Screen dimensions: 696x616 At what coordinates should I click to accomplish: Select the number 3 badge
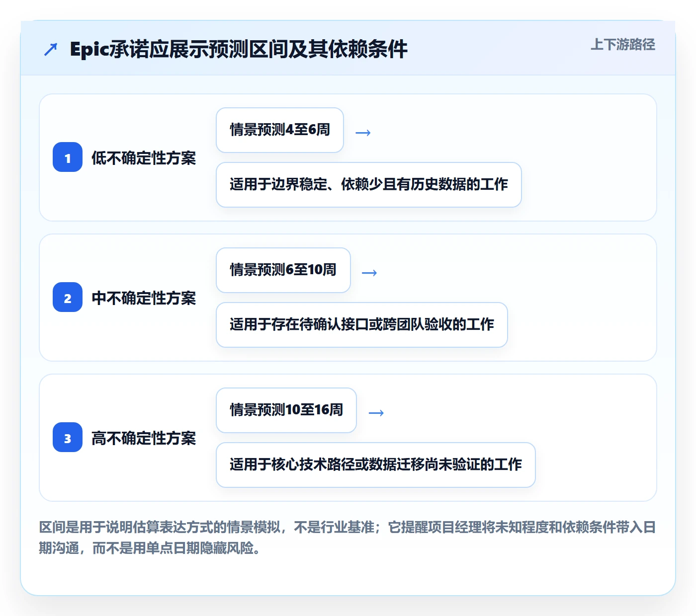[68, 437]
